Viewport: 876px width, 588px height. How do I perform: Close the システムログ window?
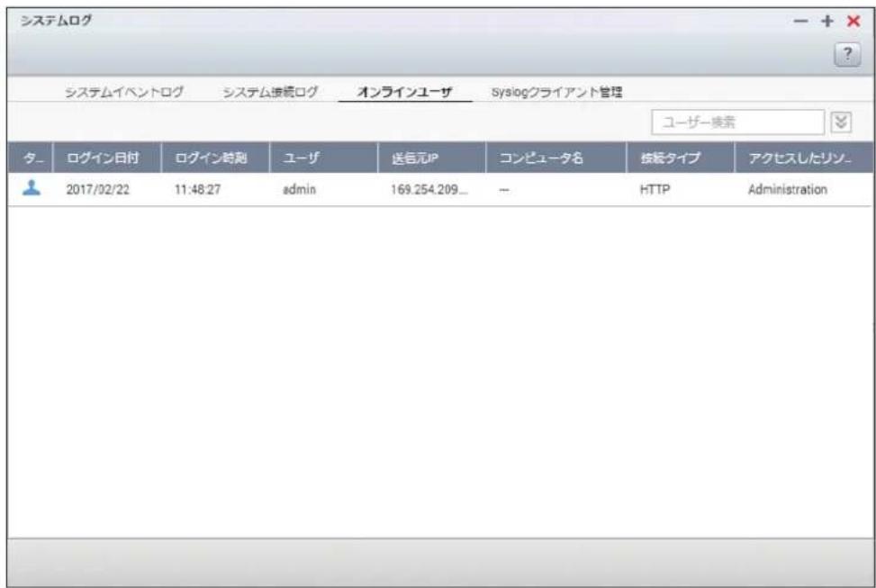(853, 22)
